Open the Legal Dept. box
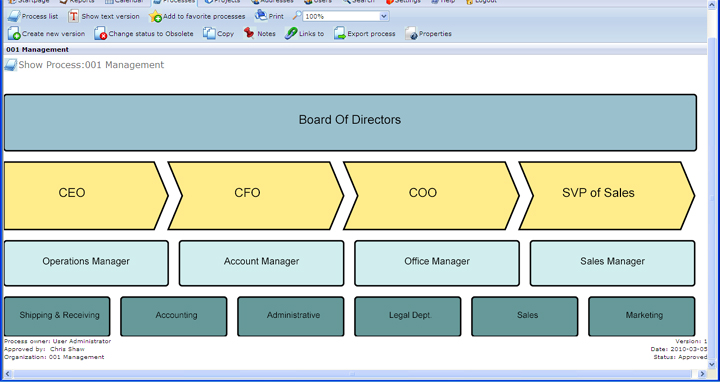720x382 pixels. coord(408,316)
